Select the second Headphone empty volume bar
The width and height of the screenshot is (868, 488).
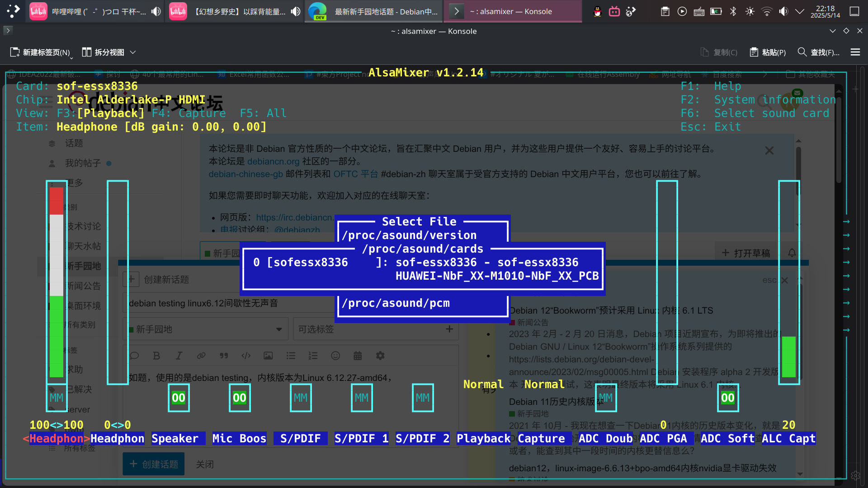tap(118, 282)
